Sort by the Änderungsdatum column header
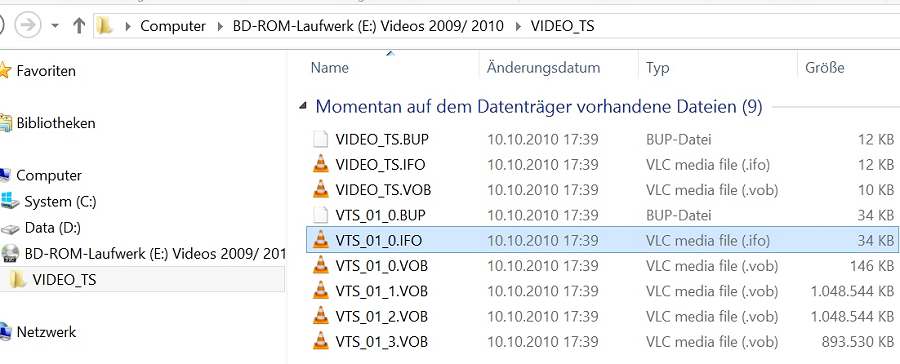Viewport: 900px width, 364px height. click(543, 68)
